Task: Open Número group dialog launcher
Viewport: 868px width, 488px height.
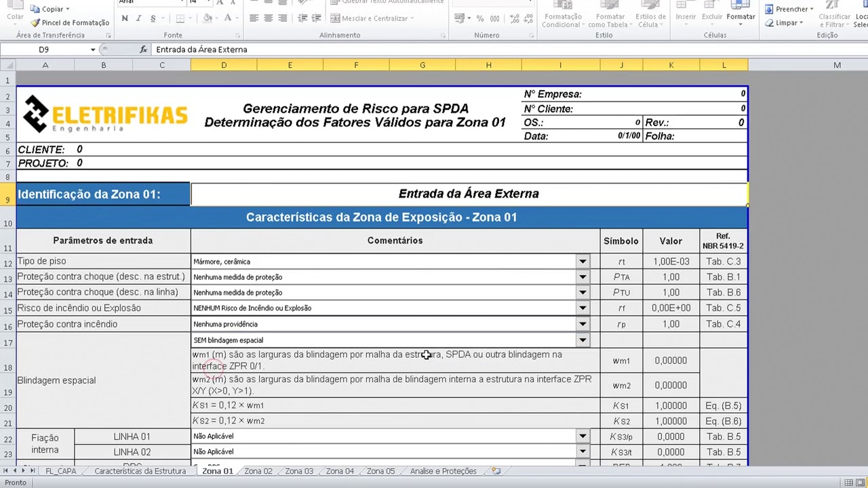Action: 532,35
